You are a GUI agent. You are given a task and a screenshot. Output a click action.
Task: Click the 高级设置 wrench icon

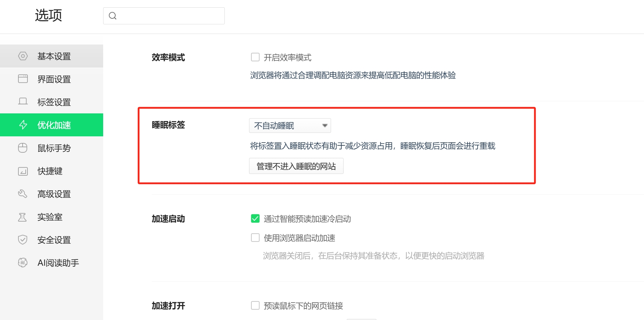23,194
